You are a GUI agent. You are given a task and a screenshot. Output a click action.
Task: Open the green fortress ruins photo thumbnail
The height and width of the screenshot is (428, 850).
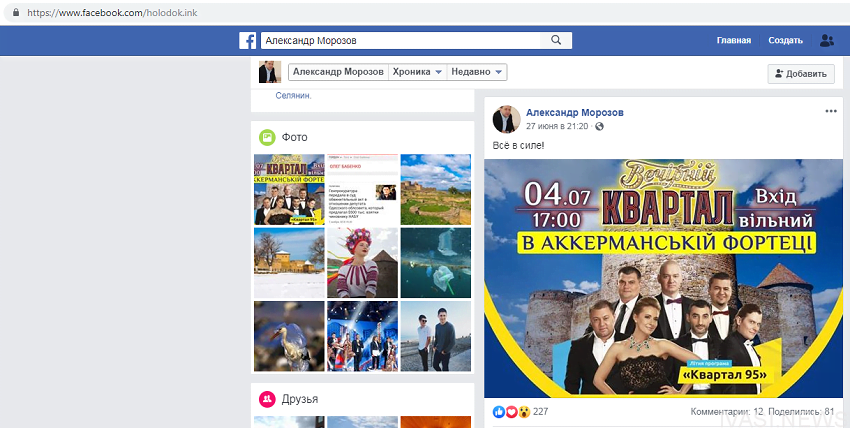[436, 189]
